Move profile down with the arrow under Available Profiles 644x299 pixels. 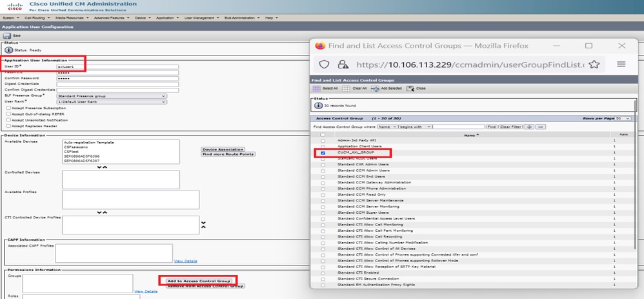tap(99, 212)
